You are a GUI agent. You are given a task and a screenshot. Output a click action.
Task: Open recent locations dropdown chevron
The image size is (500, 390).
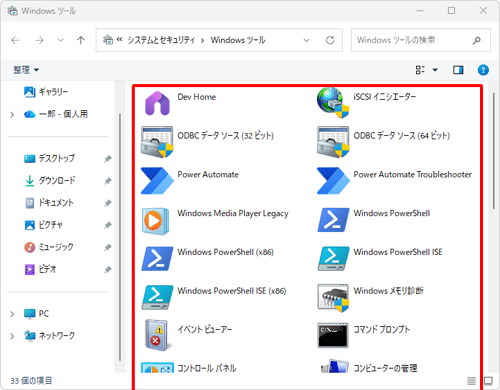coord(60,40)
